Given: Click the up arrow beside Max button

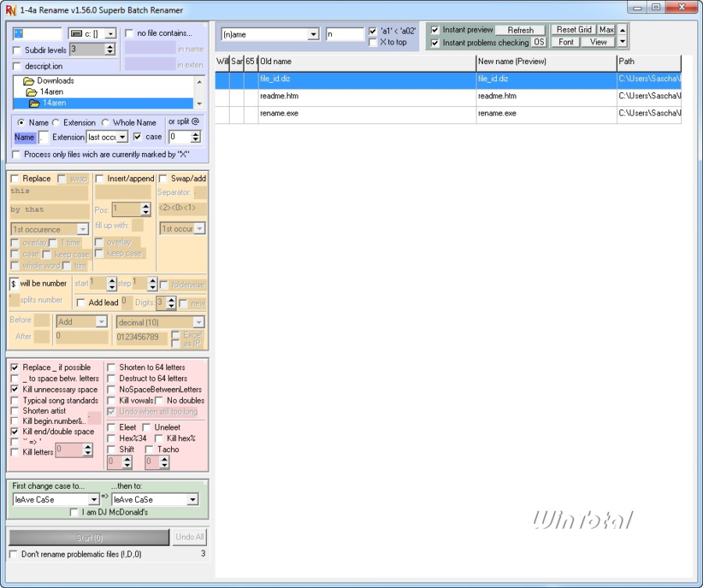Looking at the screenshot, I should (x=623, y=30).
